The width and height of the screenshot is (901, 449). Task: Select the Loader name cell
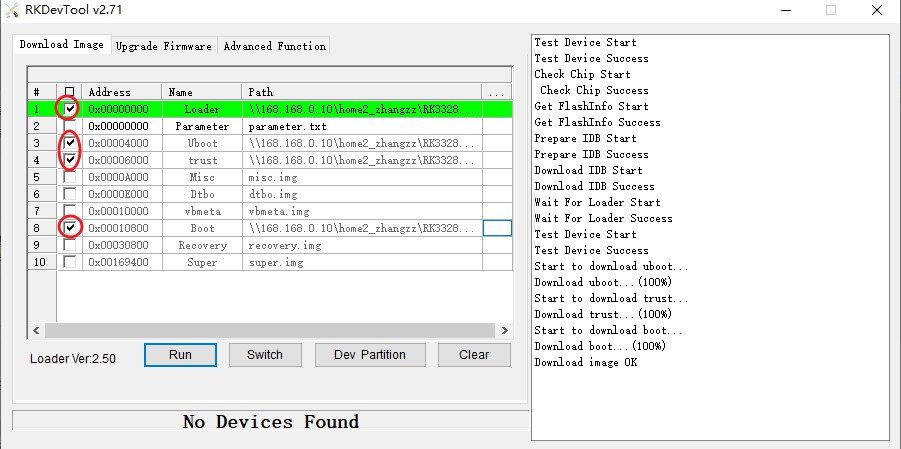(202, 109)
